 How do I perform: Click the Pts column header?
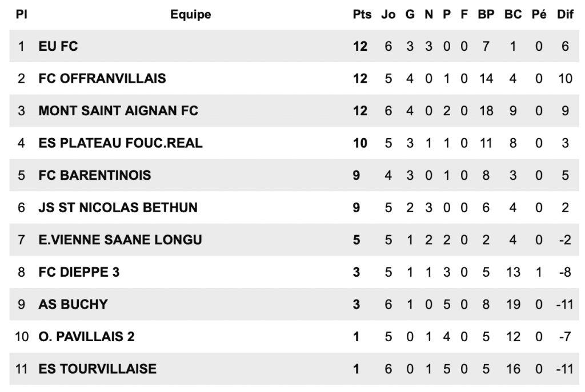[362, 15]
